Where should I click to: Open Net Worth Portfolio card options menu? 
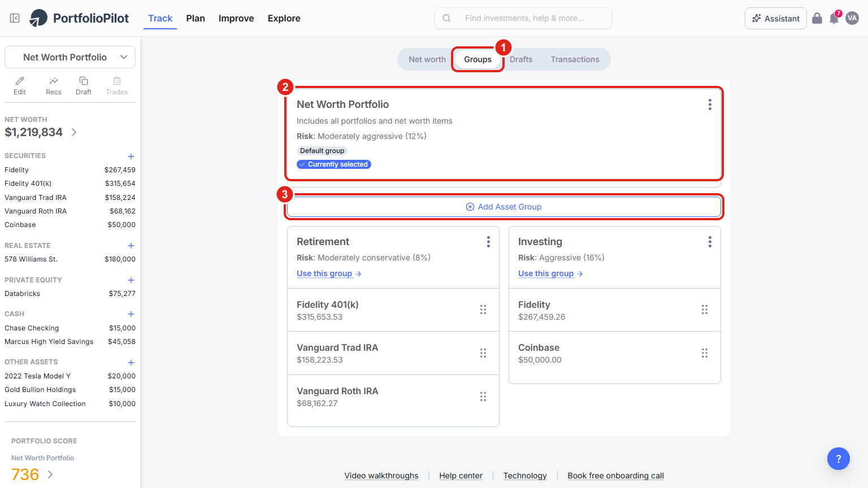(x=710, y=104)
